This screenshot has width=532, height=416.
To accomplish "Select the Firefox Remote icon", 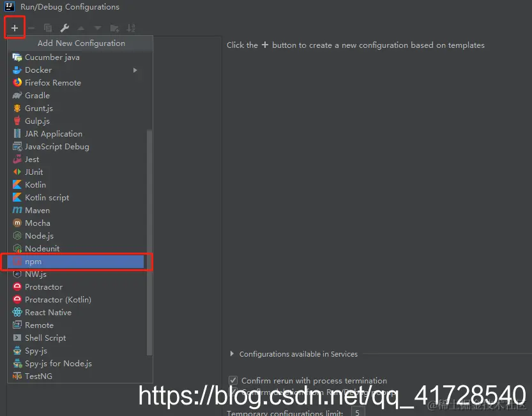I will 17,82.
